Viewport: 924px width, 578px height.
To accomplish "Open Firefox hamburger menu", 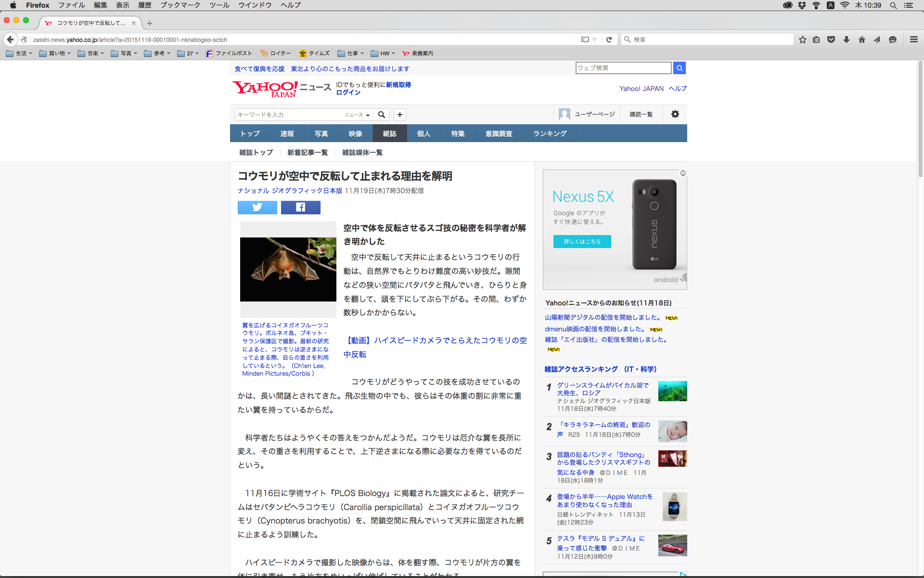I will click(x=913, y=39).
